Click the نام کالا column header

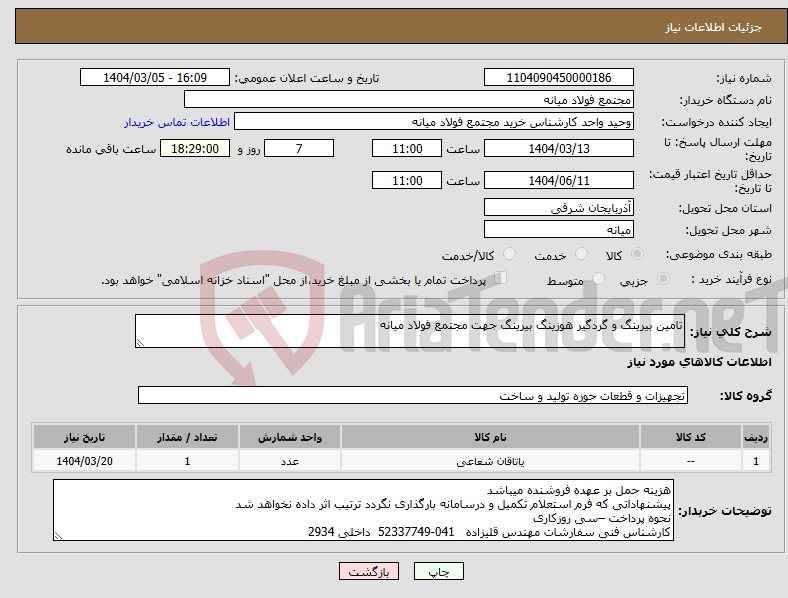490,437
